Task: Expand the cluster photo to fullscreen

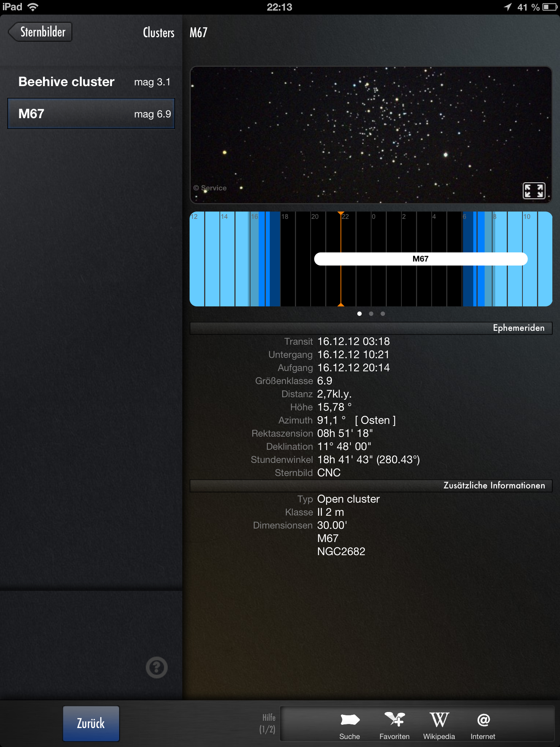Action: click(x=534, y=190)
